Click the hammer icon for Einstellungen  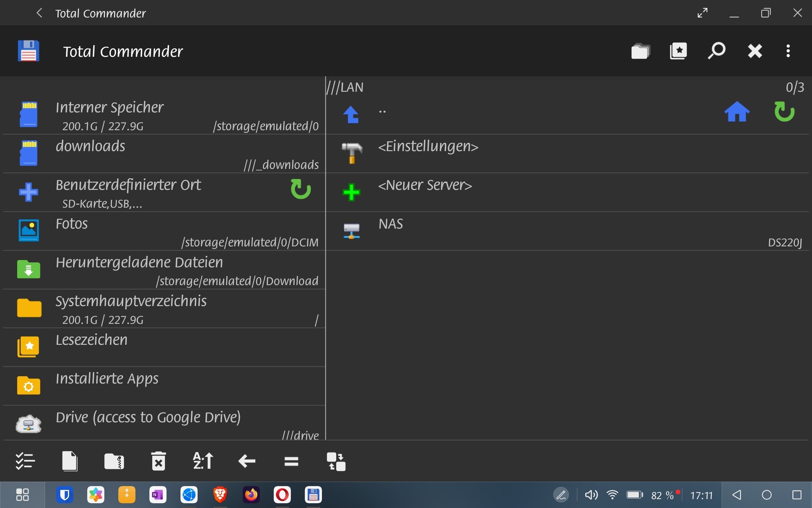tap(351, 153)
